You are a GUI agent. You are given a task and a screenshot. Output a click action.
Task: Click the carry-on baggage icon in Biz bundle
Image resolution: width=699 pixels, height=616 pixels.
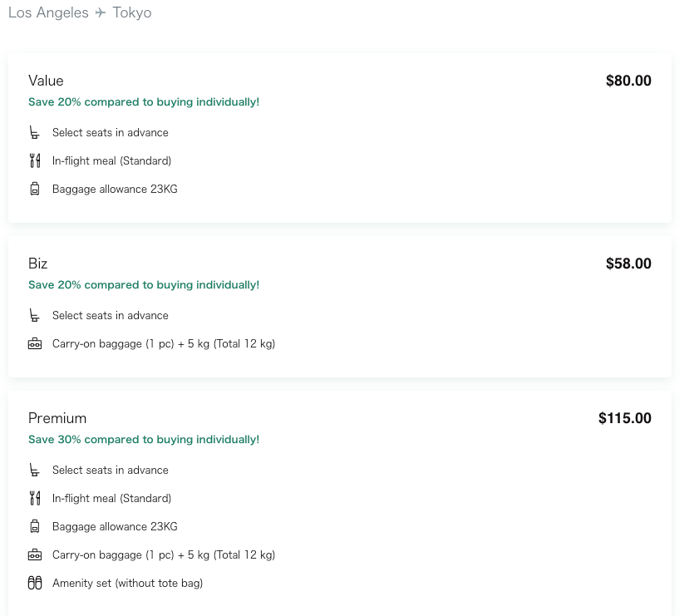tap(35, 344)
